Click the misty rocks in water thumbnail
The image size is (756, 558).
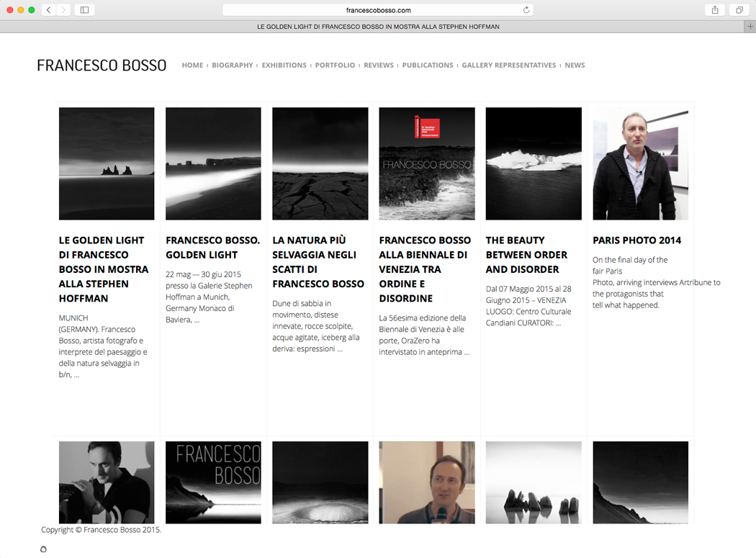click(534, 482)
